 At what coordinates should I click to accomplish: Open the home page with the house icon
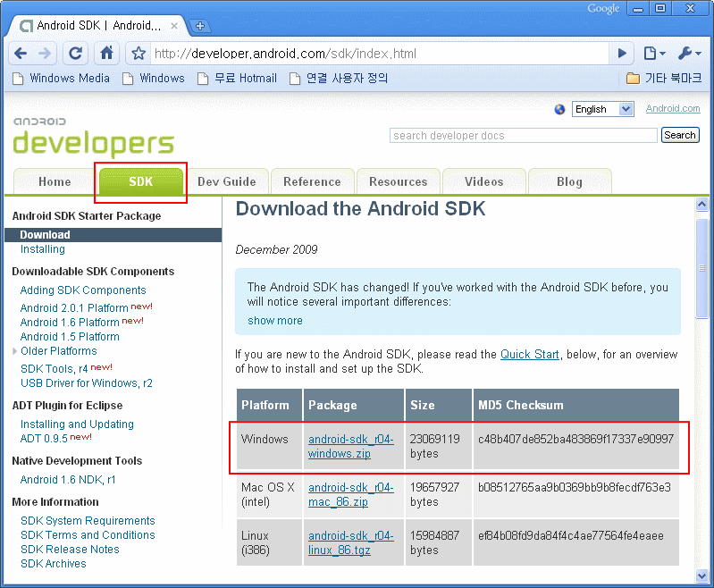106,54
